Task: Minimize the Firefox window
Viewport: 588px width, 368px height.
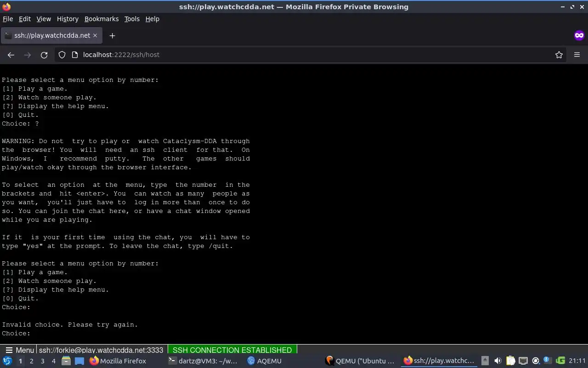Action: point(563,7)
